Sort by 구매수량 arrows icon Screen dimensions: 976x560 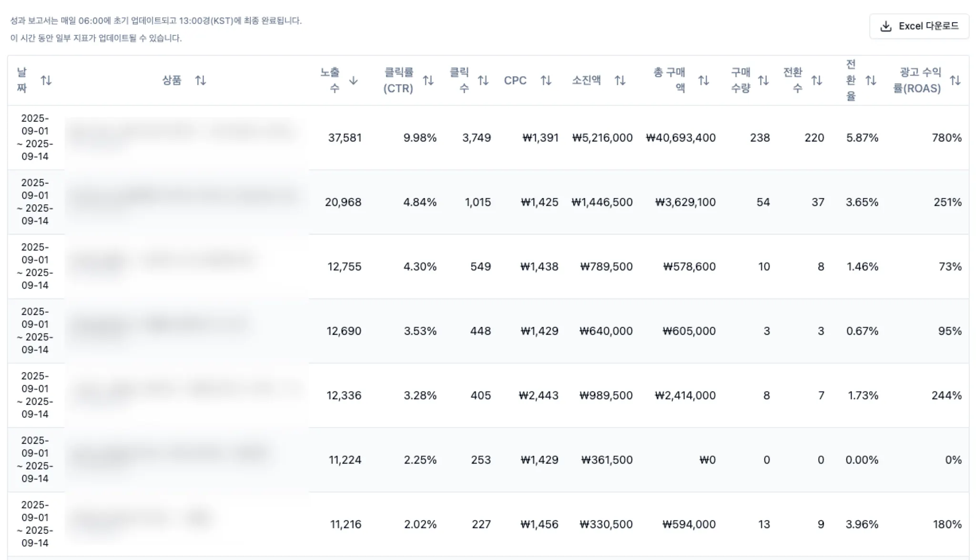763,80
